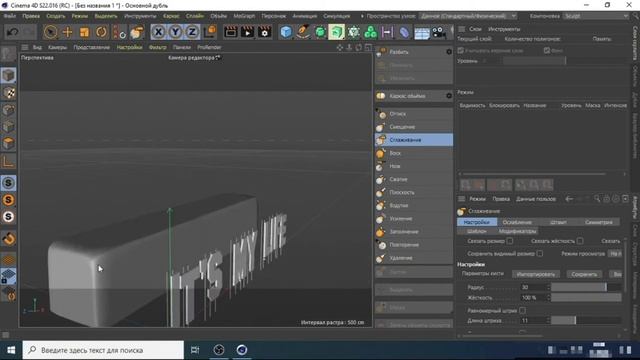Enable Связать жёсткость checkbox
Viewport: 640px width, 360px height.
coord(580,241)
